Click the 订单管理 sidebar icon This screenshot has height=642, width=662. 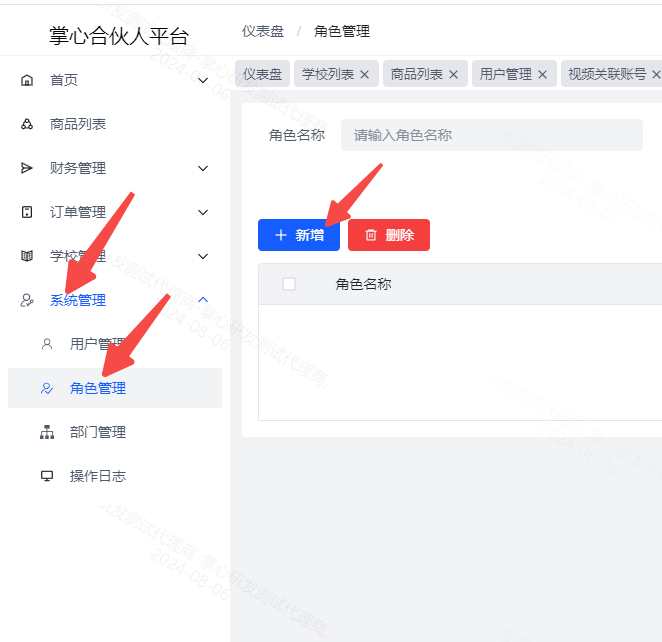(x=27, y=212)
